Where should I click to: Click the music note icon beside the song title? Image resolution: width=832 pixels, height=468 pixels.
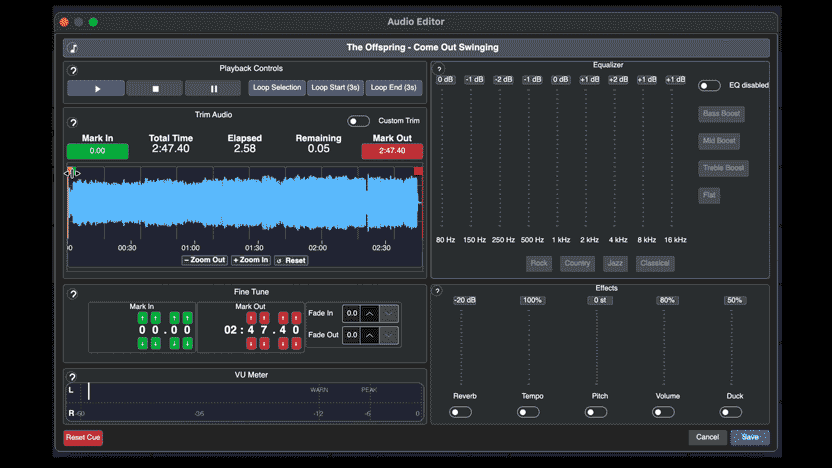tap(73, 48)
